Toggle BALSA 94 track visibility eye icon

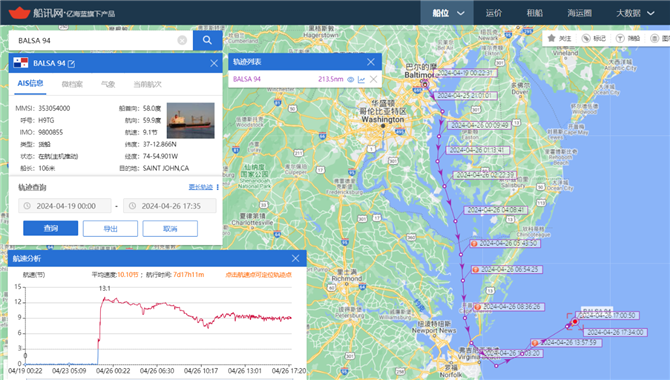pyautogui.click(x=350, y=80)
